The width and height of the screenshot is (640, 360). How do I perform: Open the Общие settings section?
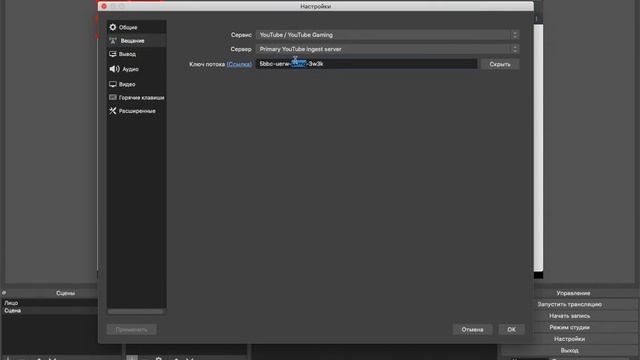(x=136, y=27)
